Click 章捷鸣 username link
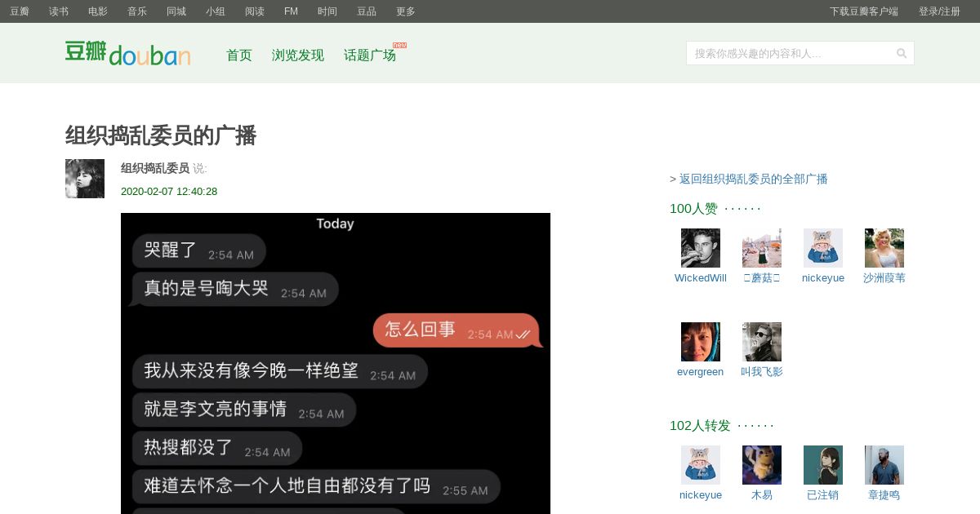980x514 pixels. [x=884, y=494]
